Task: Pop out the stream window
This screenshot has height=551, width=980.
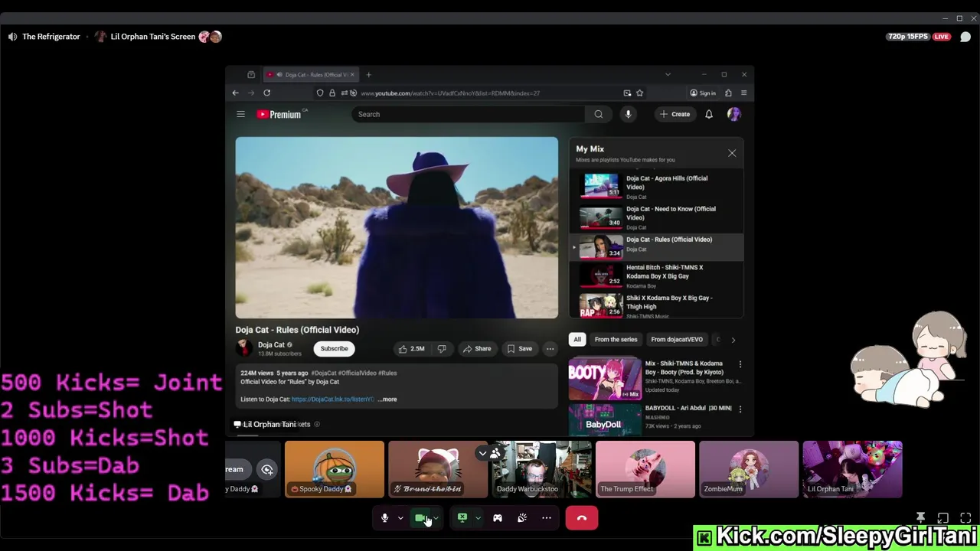Action: point(943,518)
